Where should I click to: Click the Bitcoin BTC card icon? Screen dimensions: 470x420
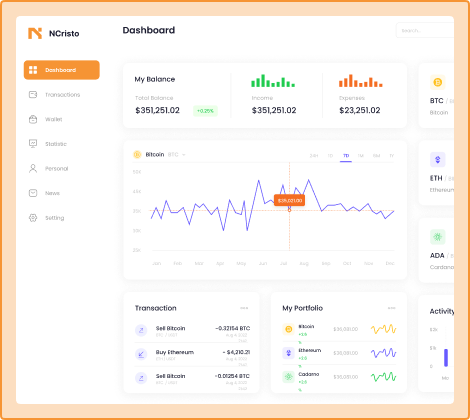[438, 82]
